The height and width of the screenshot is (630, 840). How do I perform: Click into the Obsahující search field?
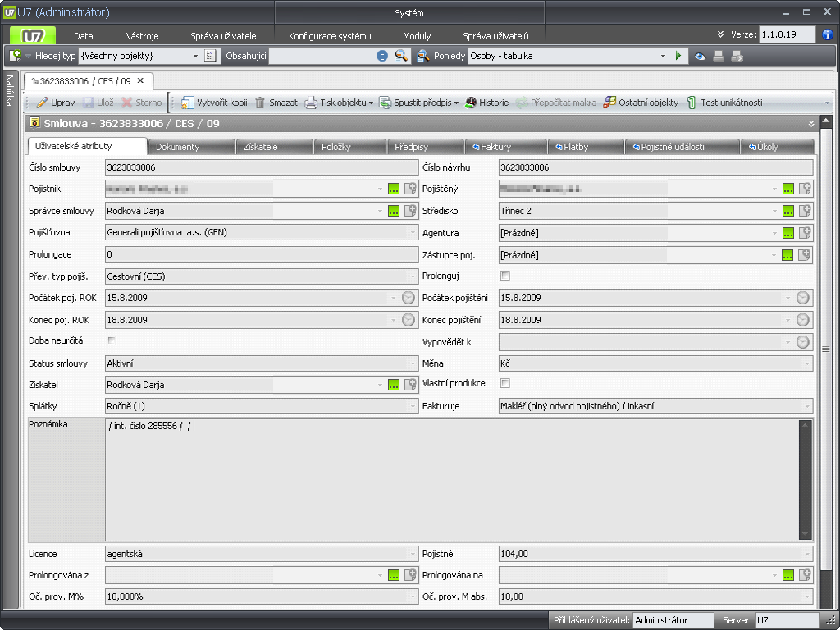322,56
